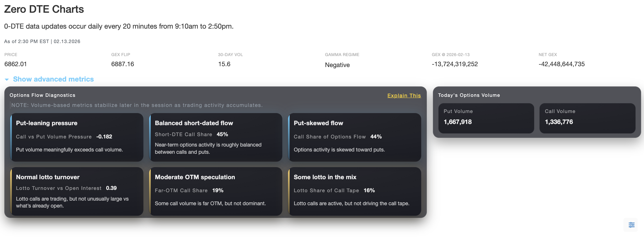Open the filter settings sliders icon
This screenshot has width=644, height=237.
[x=631, y=225]
